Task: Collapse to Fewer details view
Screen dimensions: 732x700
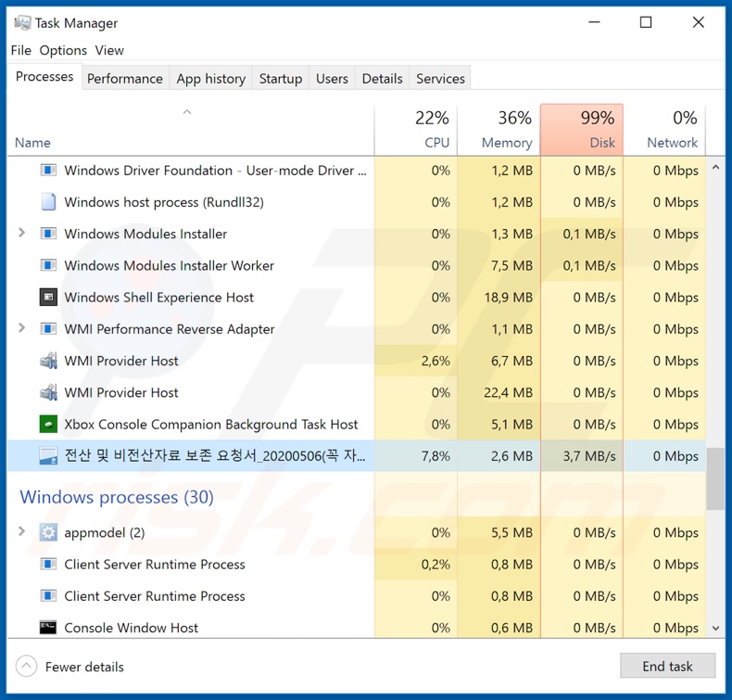Action: [x=70, y=667]
